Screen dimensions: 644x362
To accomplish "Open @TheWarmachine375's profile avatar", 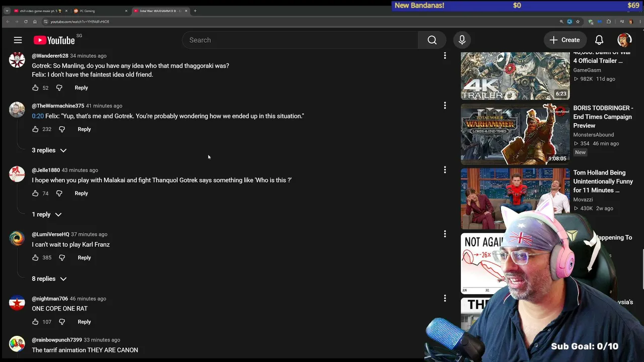I will 17,110.
